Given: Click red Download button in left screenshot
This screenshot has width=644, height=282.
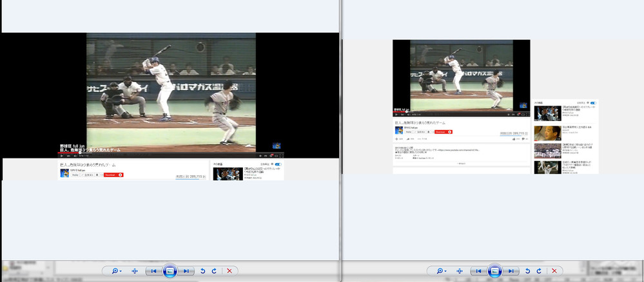Looking at the screenshot, I should tap(112, 174).
